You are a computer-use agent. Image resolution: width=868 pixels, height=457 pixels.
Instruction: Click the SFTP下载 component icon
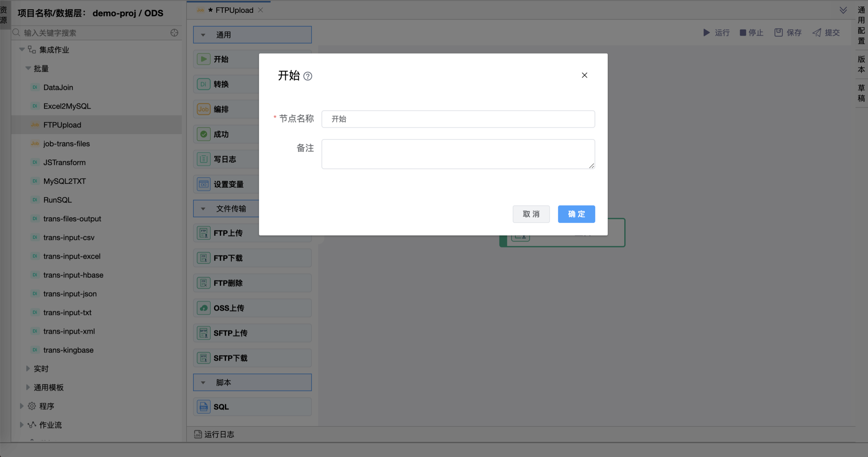[203, 357]
